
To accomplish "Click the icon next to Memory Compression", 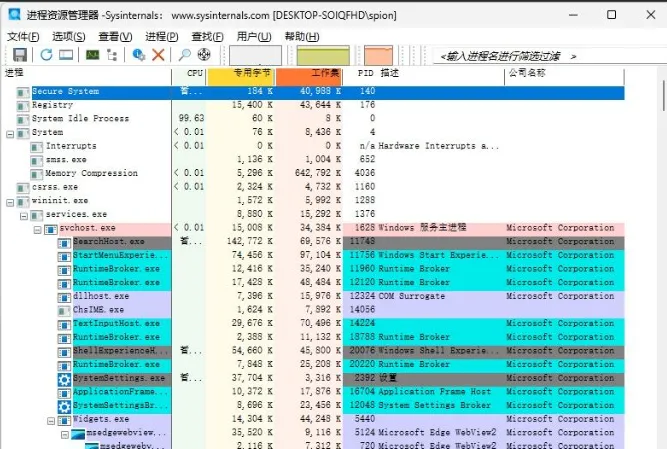I will click(x=37, y=174).
